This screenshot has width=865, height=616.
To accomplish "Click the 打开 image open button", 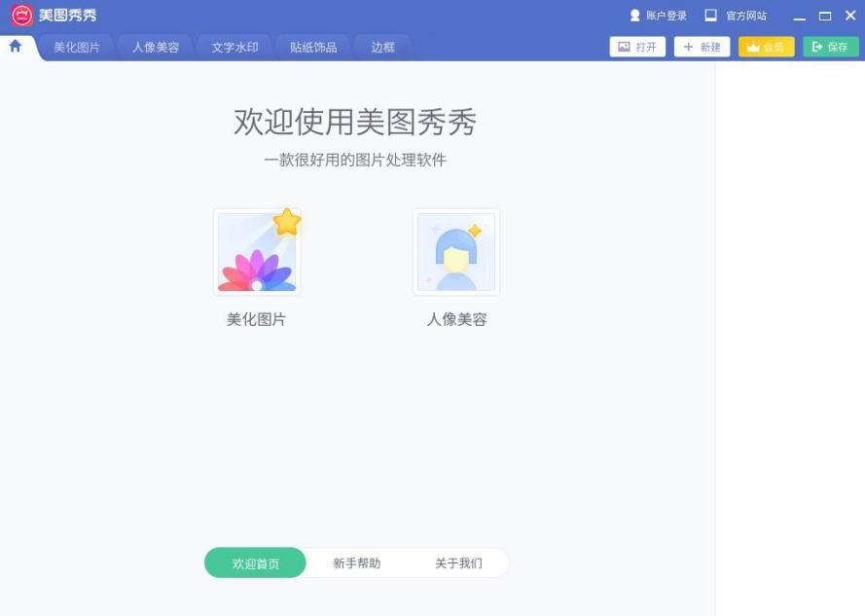I will [637, 47].
